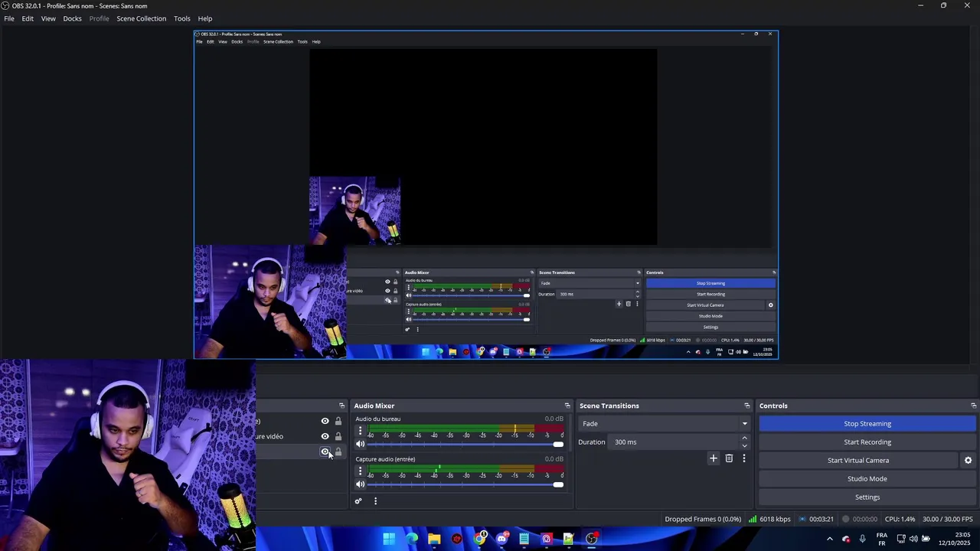Open Google Chrome from the taskbar
980x551 pixels.
[479, 539]
